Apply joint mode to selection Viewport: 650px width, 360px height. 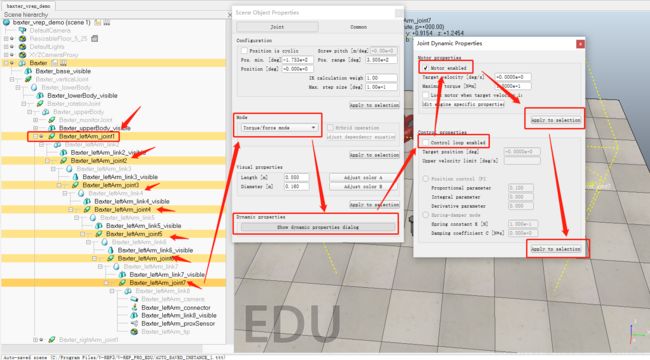pos(374,155)
